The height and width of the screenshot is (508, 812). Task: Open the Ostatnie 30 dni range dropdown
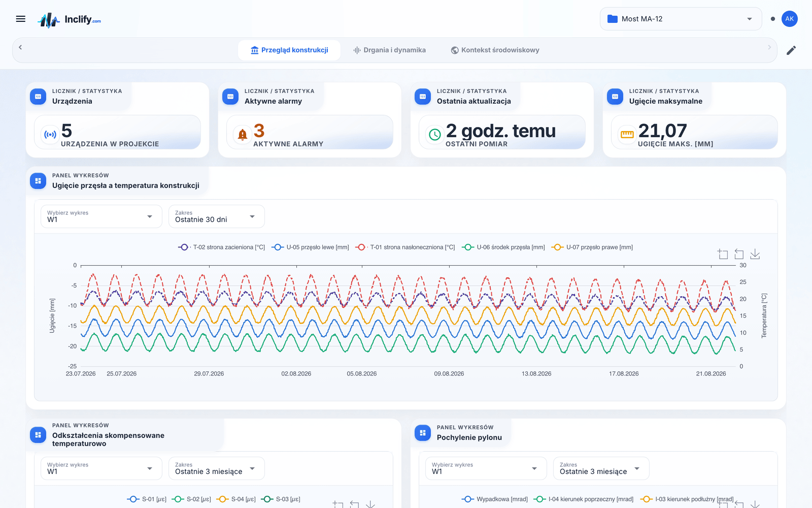pyautogui.click(x=217, y=216)
